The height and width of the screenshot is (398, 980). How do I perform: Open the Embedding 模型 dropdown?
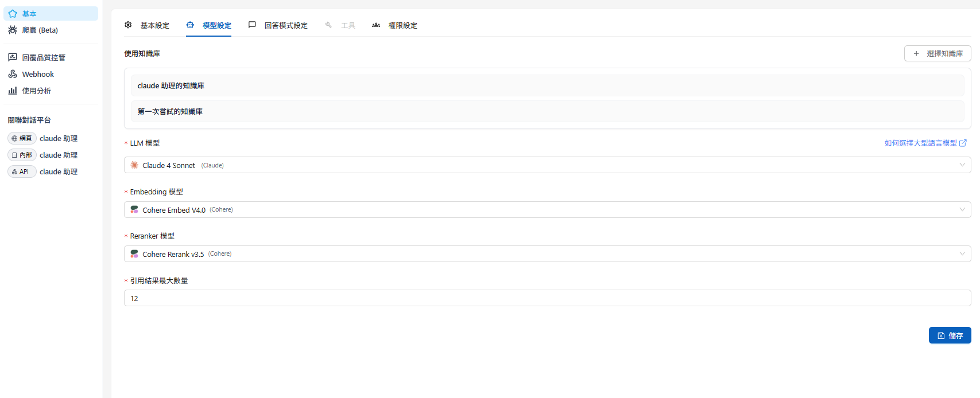point(547,210)
